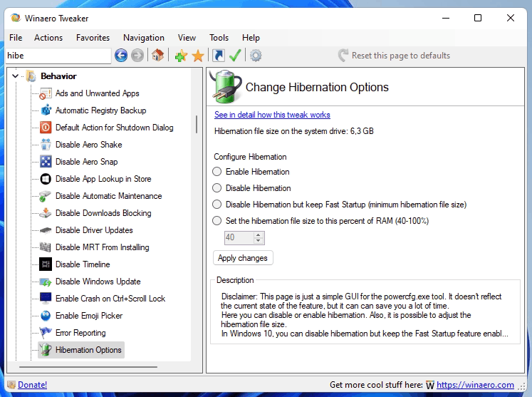Click the Apply changes button
Viewport: 532px width, 397px height.
243,258
